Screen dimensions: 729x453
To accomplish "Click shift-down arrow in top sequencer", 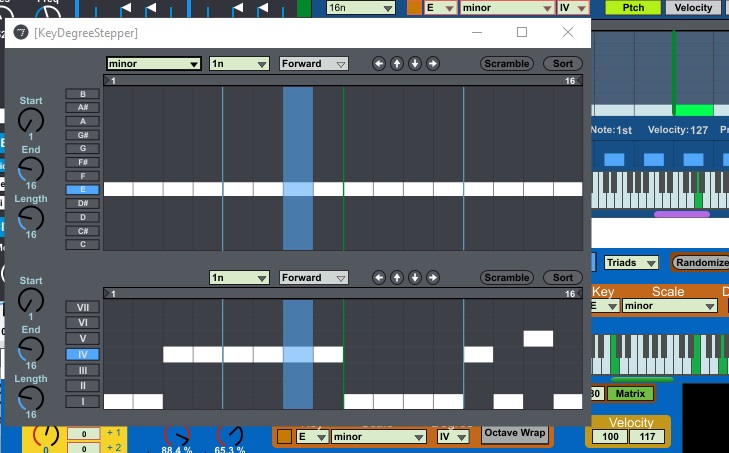I will pos(415,64).
